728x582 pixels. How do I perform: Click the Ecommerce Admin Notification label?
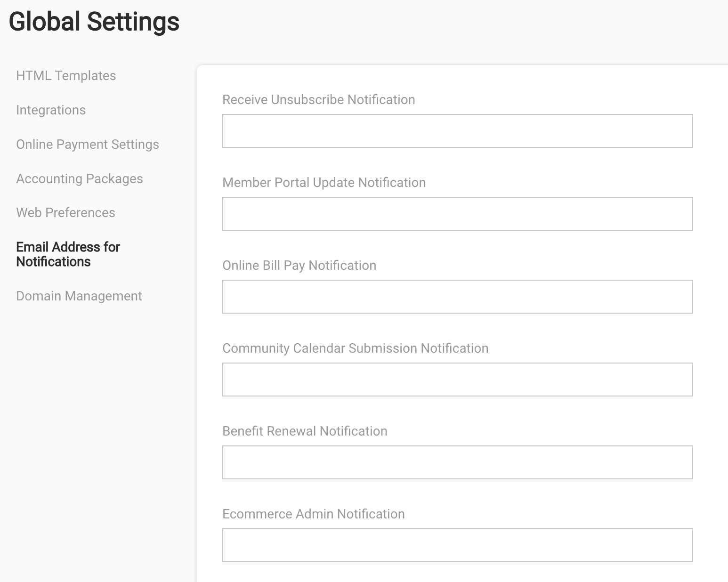(314, 514)
